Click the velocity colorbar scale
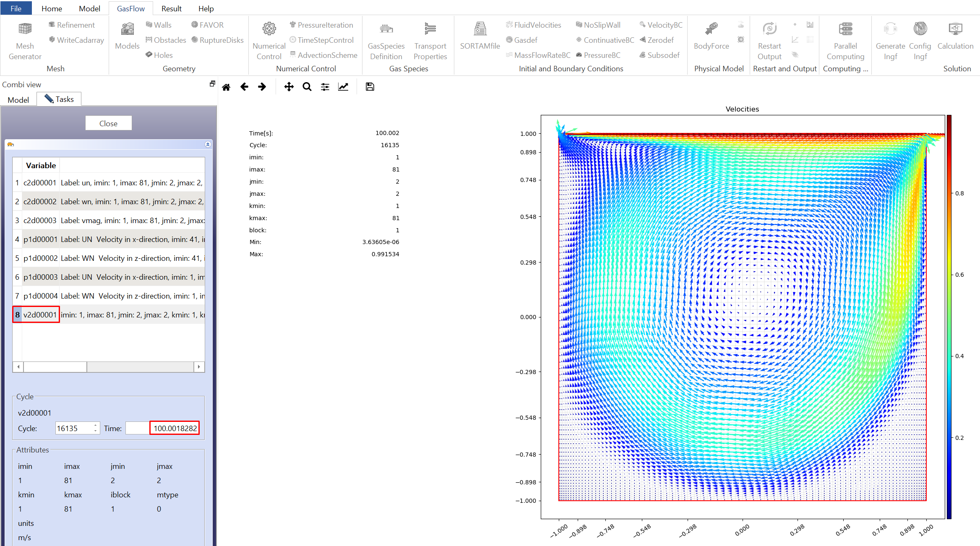 pyautogui.click(x=949, y=317)
